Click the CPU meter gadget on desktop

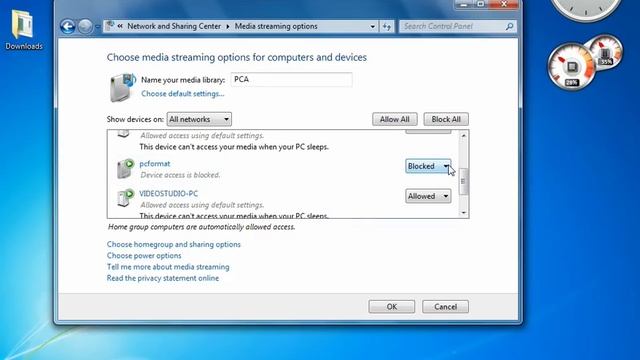[571, 67]
